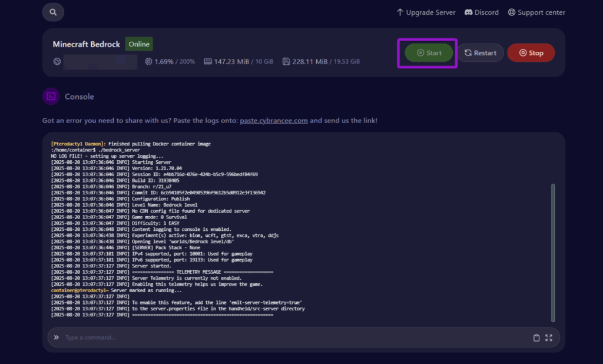Click the Build ID: 31938405 log line
This screenshot has height=364, width=603.
pos(115,180)
